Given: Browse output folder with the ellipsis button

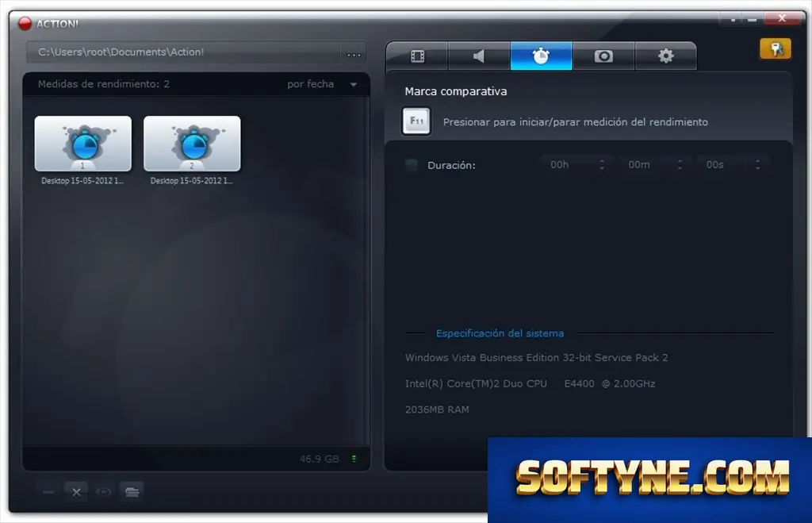Looking at the screenshot, I should click(x=354, y=53).
